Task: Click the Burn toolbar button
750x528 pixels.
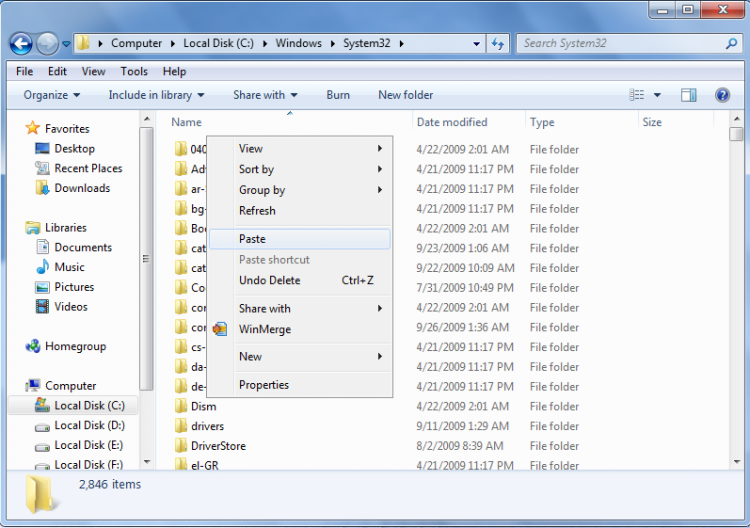Action: 338,95
